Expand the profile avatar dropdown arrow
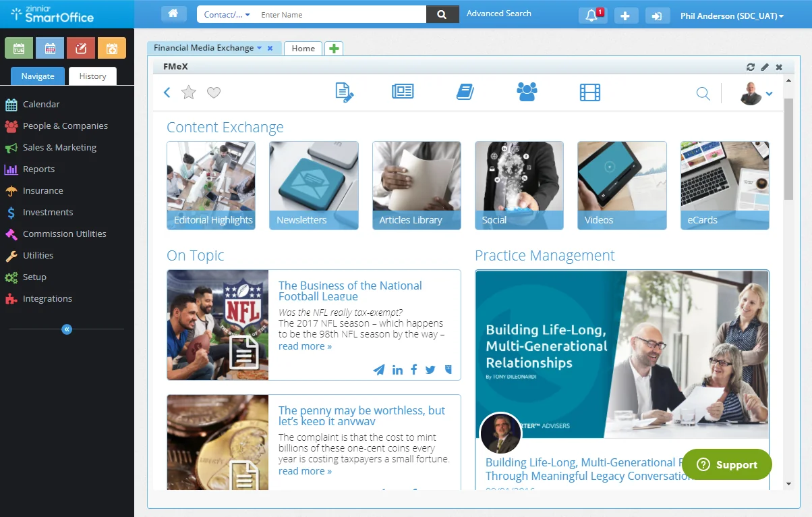The width and height of the screenshot is (812, 517). pos(769,94)
